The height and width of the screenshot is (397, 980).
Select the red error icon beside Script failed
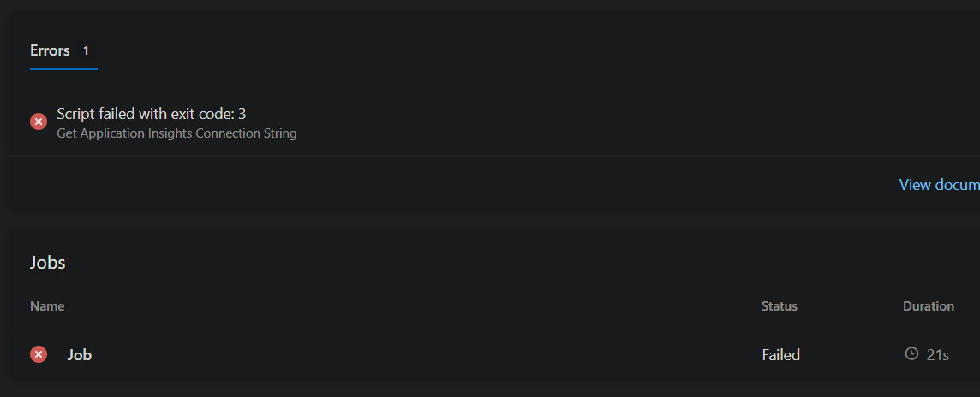pos(39,121)
